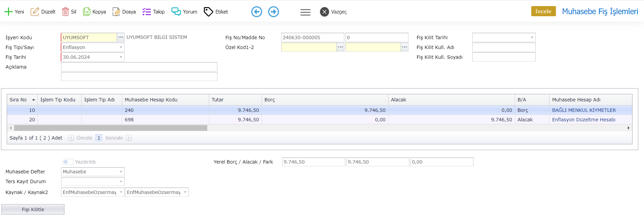644x220 pixels.
Task: Click the Madde No field
Action: click(377, 38)
